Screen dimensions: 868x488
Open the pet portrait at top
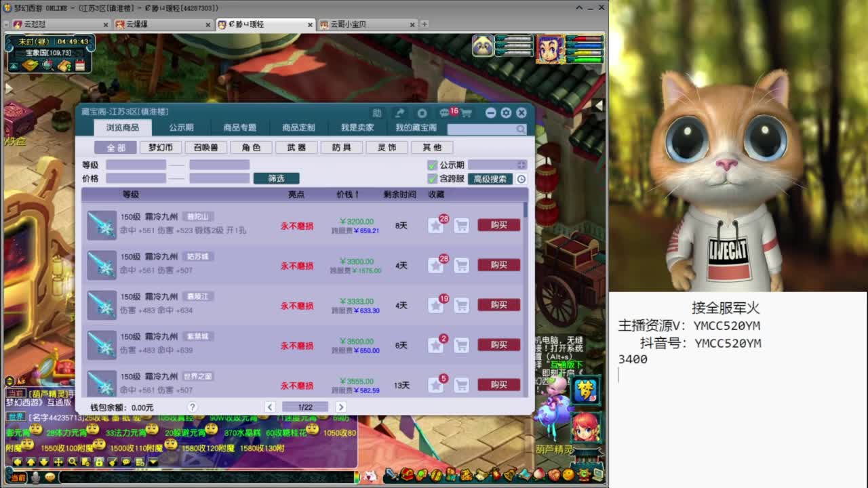(483, 46)
